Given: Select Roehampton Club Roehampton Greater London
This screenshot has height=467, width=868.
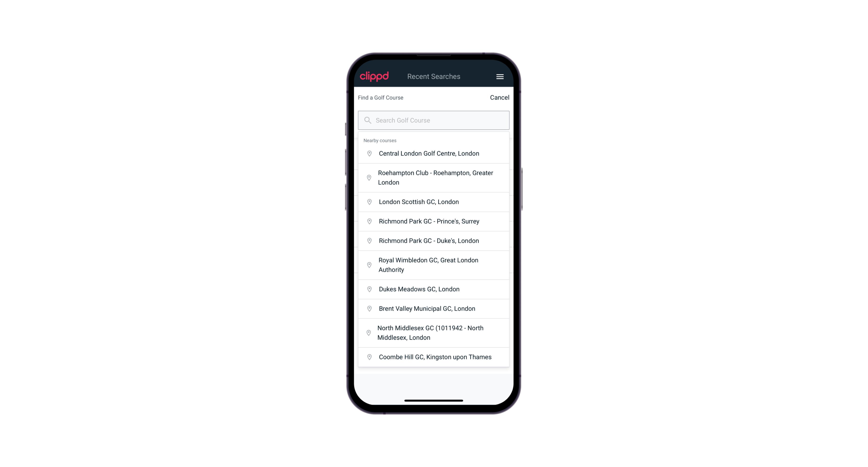Looking at the screenshot, I should pos(434,178).
